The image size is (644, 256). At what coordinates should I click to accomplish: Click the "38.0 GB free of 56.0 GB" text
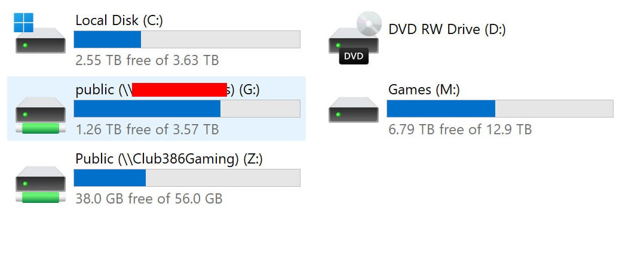point(149,199)
